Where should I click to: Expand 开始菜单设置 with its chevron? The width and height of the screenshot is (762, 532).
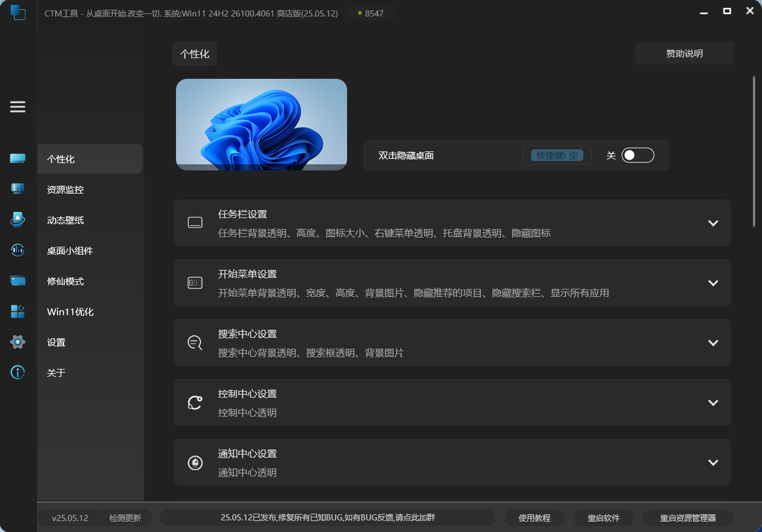point(713,283)
